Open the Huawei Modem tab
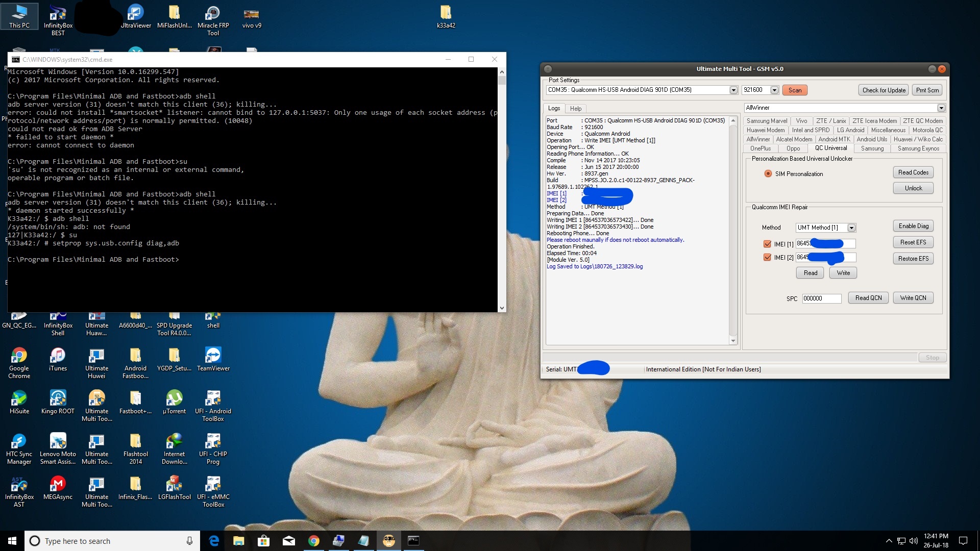Screen dimensions: 980x551 766,130
